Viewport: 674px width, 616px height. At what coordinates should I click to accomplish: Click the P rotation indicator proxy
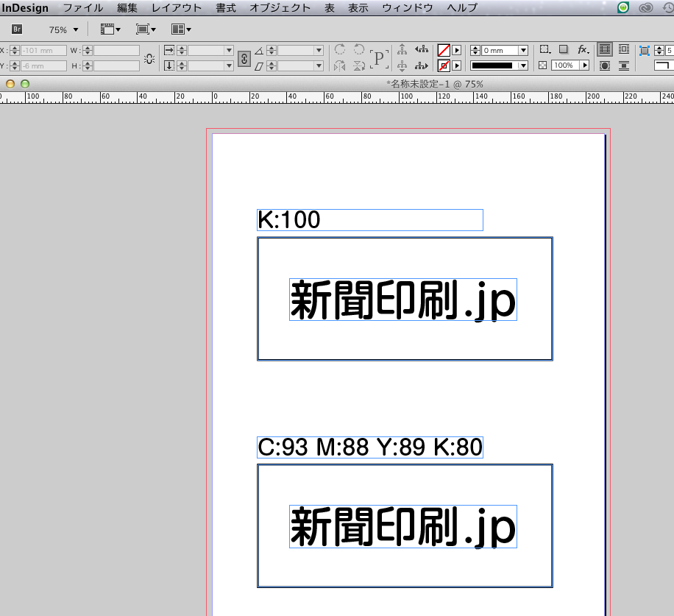379,58
